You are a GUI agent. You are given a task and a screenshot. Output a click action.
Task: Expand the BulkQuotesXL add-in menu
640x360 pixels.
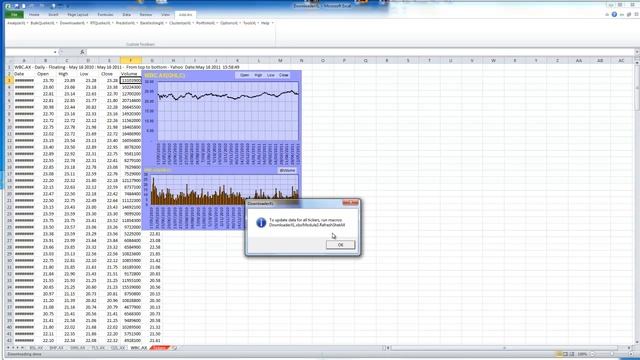pos(43,23)
